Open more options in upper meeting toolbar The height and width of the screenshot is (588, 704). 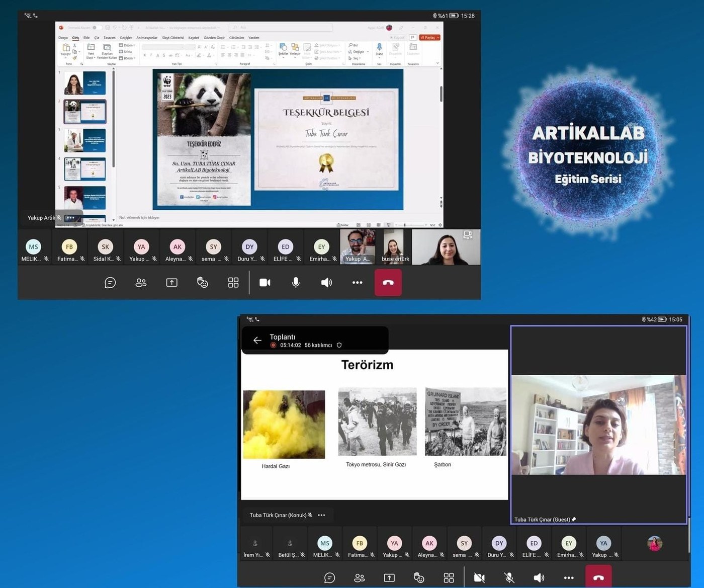358,283
